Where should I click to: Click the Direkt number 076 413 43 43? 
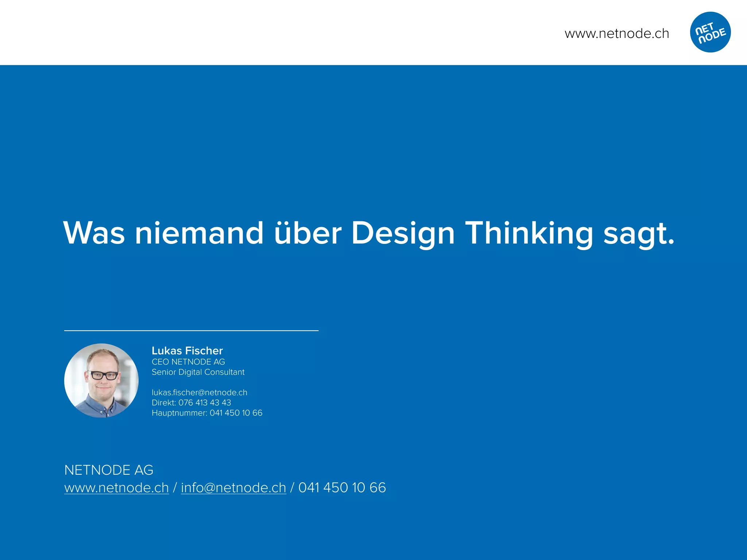click(x=204, y=403)
